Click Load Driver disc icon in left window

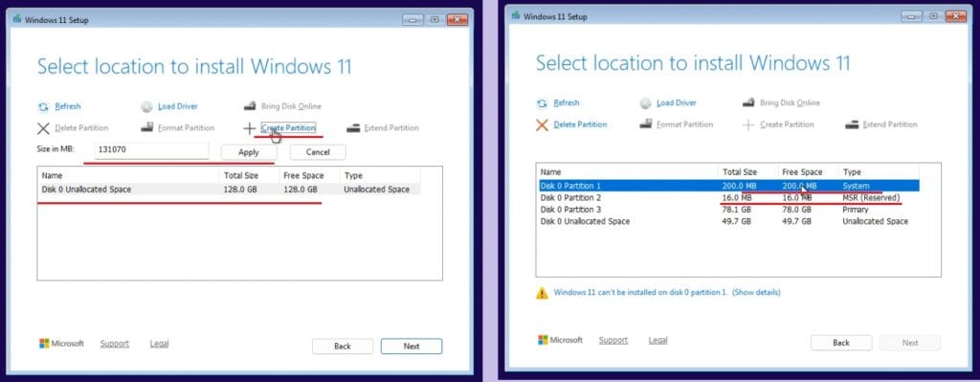point(146,107)
